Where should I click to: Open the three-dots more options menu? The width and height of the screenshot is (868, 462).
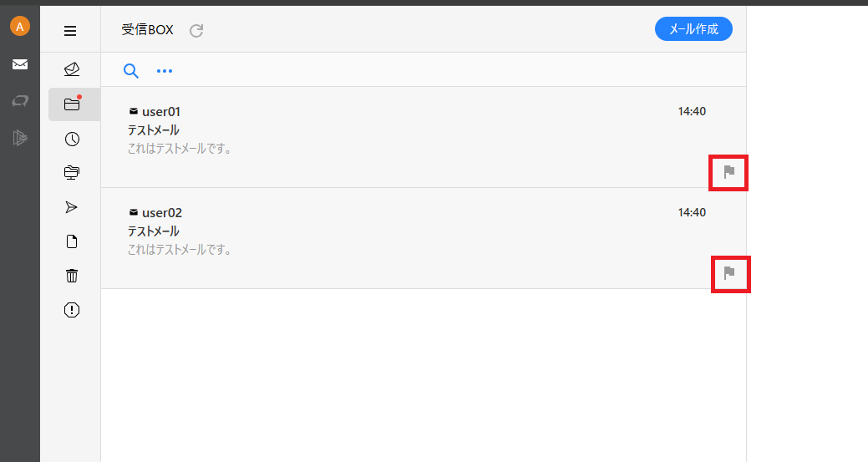tap(165, 71)
